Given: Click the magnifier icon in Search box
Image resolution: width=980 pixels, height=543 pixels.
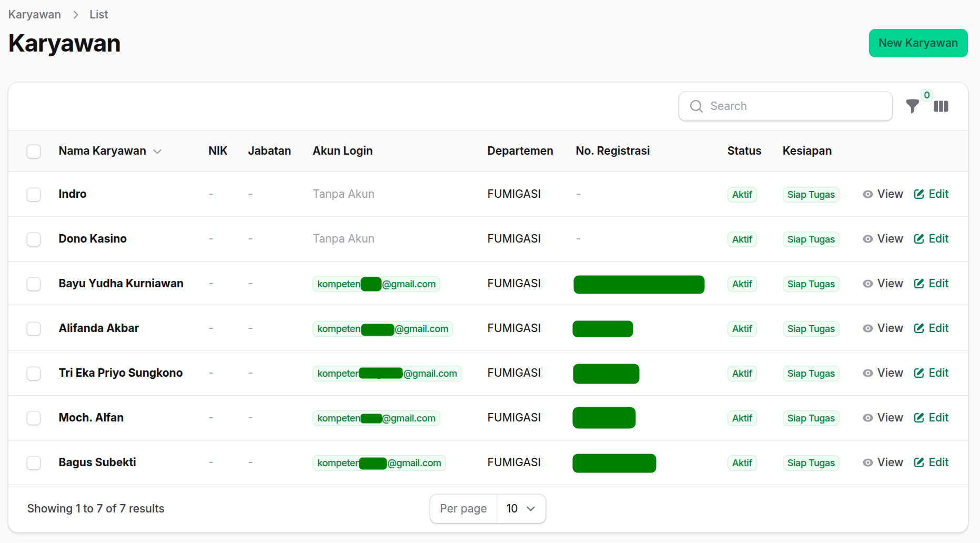Looking at the screenshot, I should 696,106.
